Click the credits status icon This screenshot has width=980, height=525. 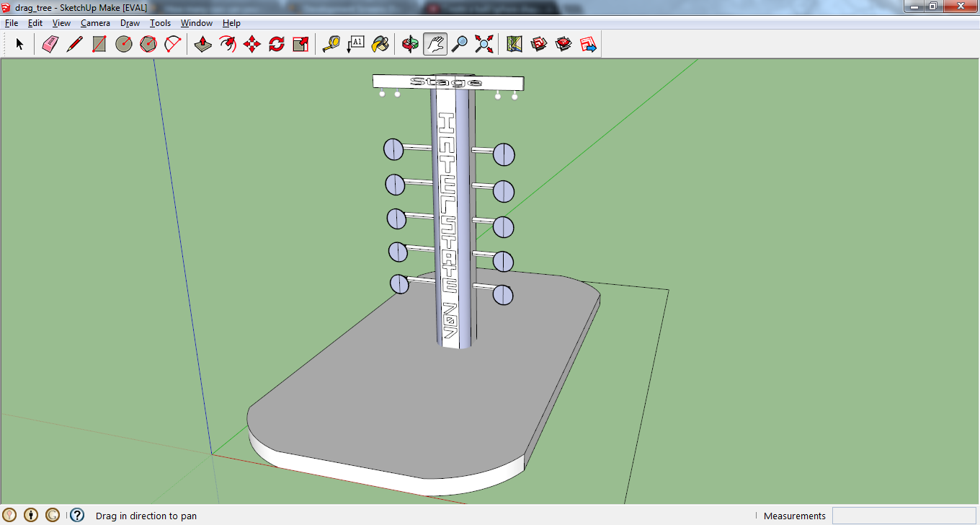click(x=31, y=515)
